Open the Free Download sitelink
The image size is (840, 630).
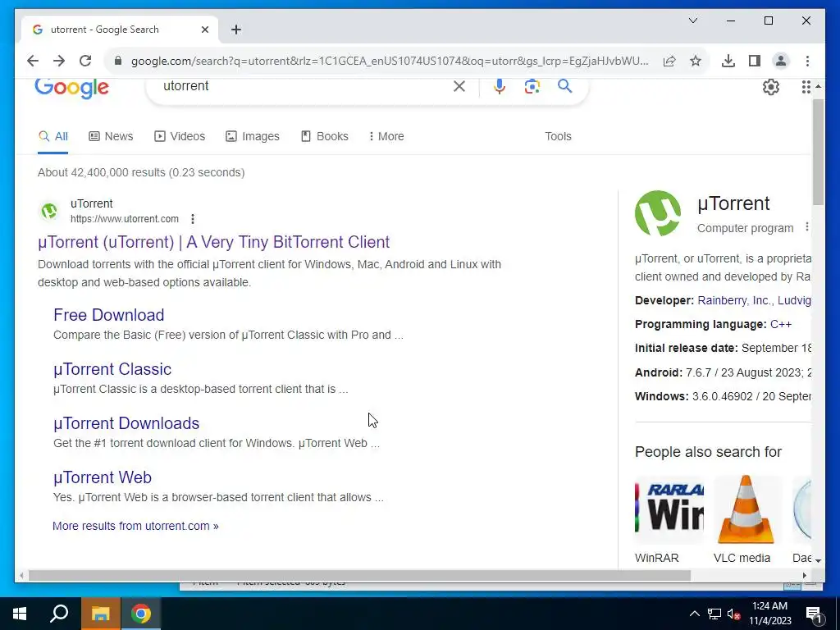pyautogui.click(x=109, y=315)
